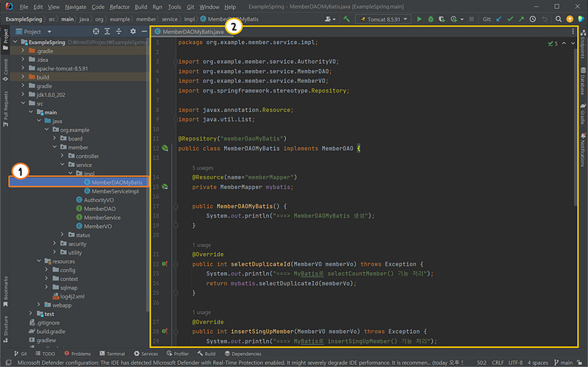The height and width of the screenshot is (367, 588).
Task: Click the Git push arrow icon
Action: [521, 19]
